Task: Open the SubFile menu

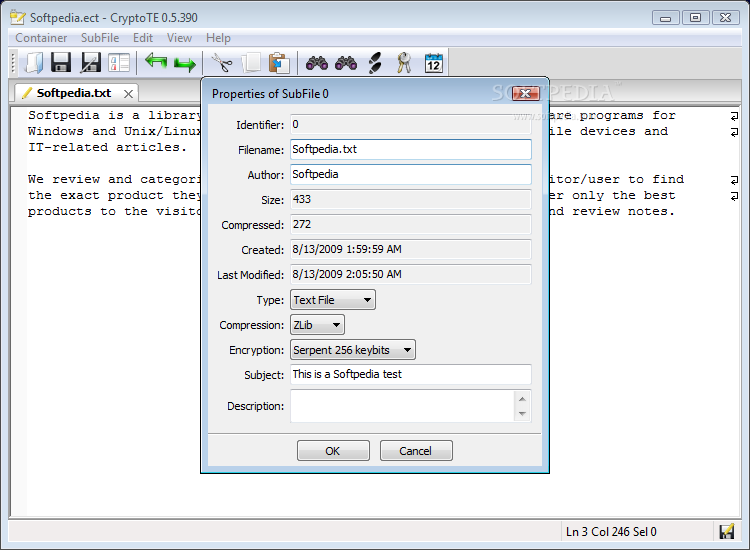Action: coord(100,38)
